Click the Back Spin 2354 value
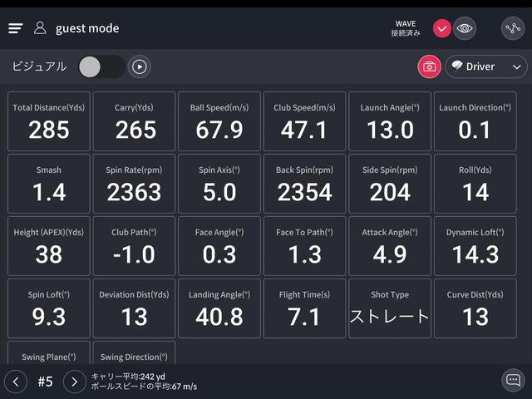The height and width of the screenshot is (399, 532). (x=304, y=192)
